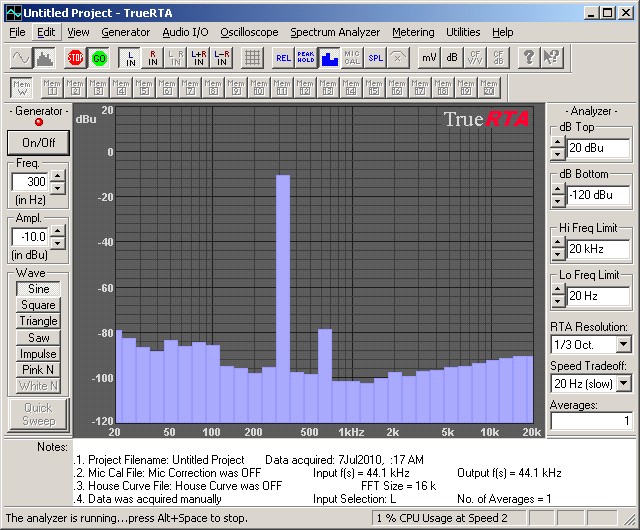640x530 pixels.
Task: Select the Square wave type
Action: [x=38, y=305]
